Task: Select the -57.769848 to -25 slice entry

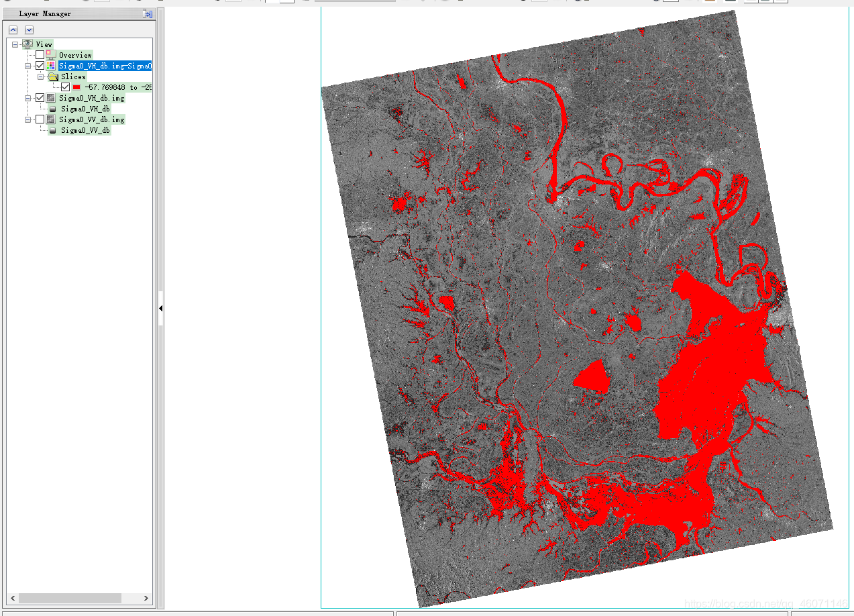Action: [x=117, y=87]
